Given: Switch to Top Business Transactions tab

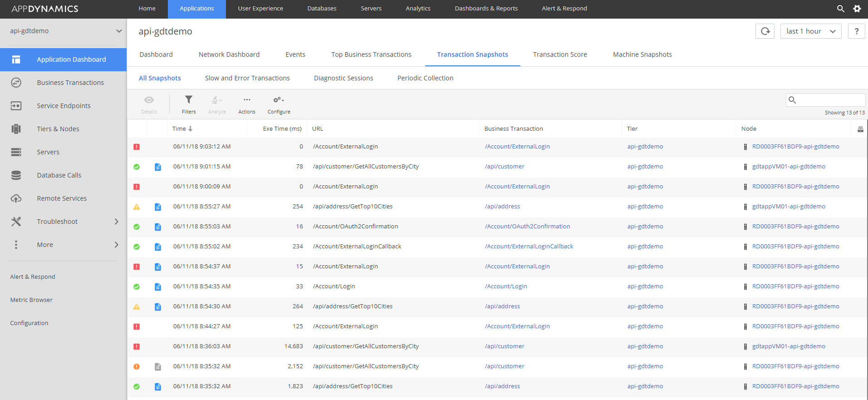Looking at the screenshot, I should (371, 54).
